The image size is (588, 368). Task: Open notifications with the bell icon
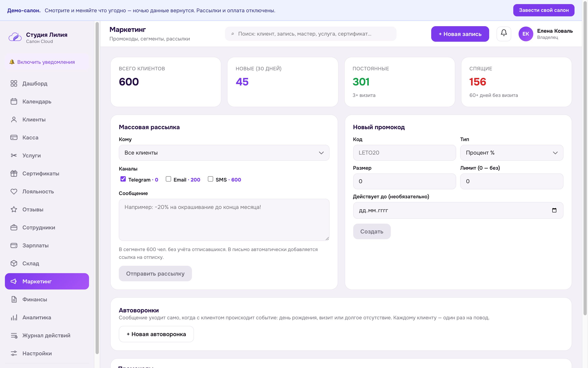pyautogui.click(x=504, y=34)
